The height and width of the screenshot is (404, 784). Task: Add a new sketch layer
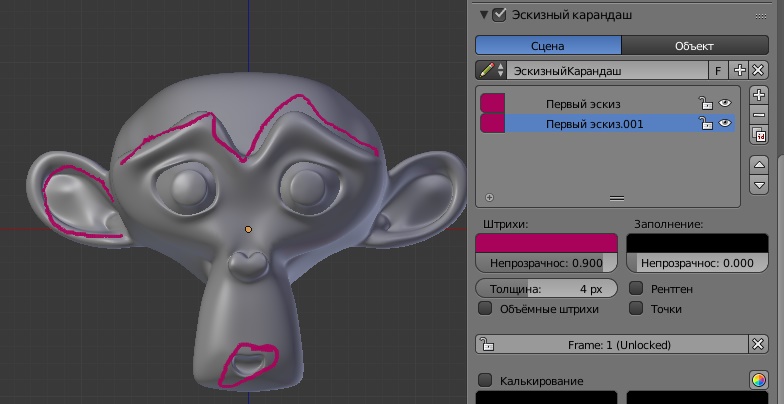point(759,95)
